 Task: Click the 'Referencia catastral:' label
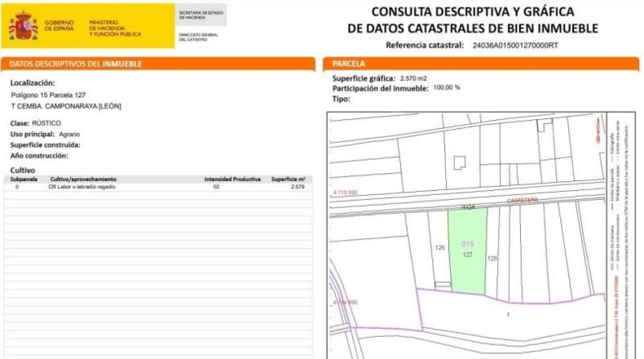click(x=425, y=45)
